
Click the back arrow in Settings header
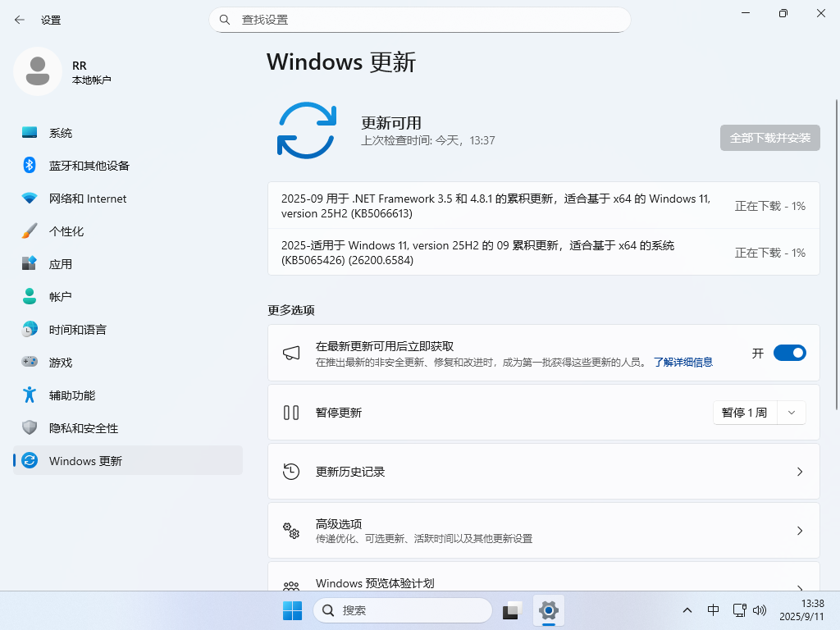pyautogui.click(x=20, y=20)
